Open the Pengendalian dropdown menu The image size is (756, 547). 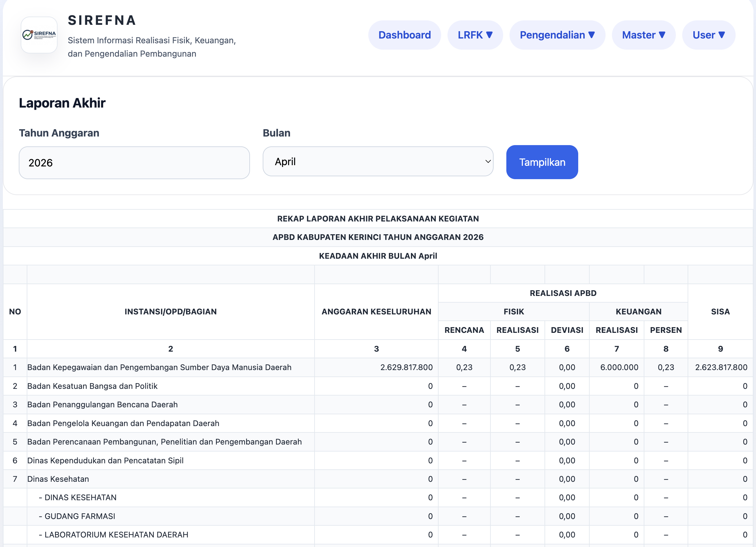coord(557,35)
